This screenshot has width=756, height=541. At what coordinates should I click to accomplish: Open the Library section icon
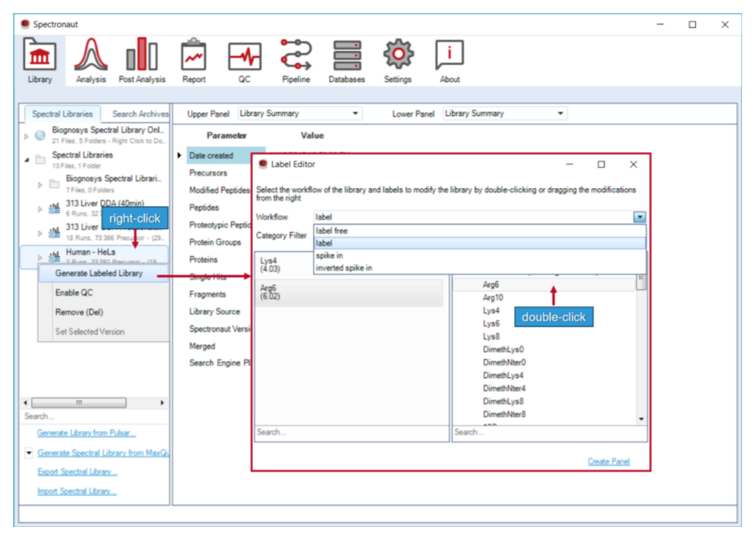coord(40,55)
